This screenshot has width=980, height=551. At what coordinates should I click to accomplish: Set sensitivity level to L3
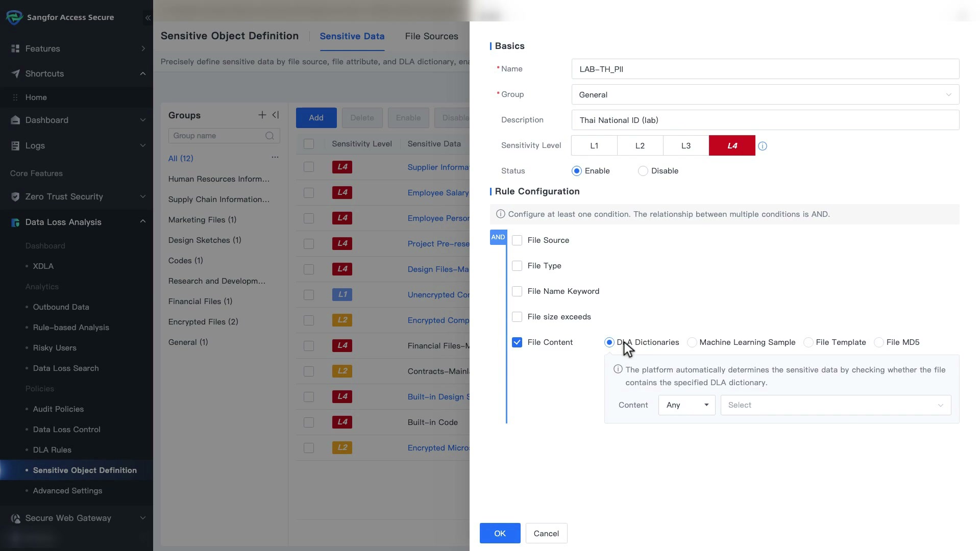(x=686, y=145)
